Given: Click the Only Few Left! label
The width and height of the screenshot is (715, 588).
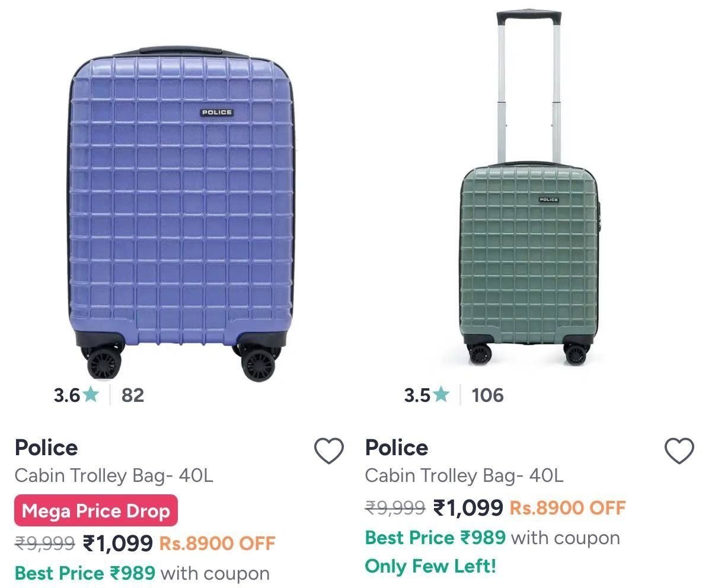Looking at the screenshot, I should tap(430, 566).
